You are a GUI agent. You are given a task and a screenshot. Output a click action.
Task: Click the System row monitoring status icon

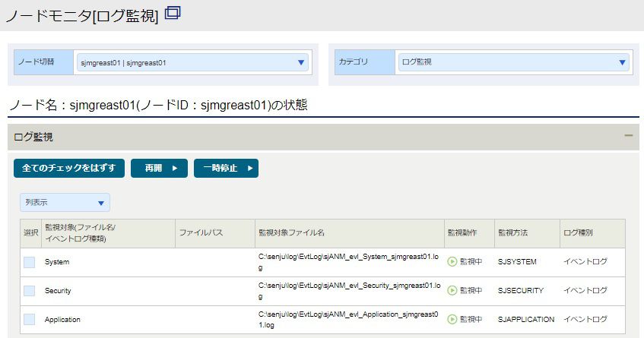452,262
